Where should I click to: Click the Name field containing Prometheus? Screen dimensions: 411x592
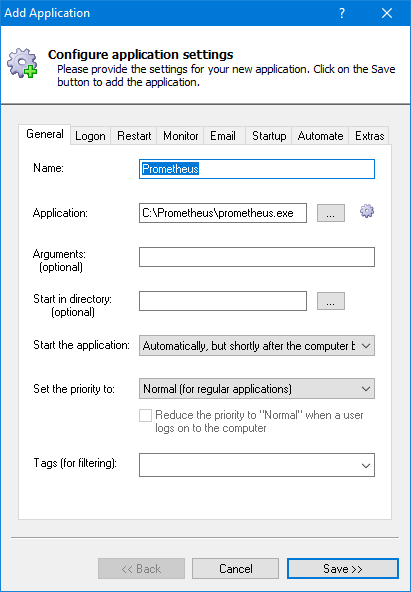point(257,169)
